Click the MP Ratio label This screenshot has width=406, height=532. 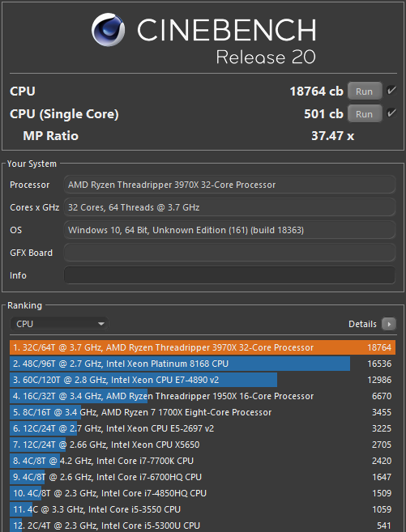pyautogui.click(x=50, y=136)
